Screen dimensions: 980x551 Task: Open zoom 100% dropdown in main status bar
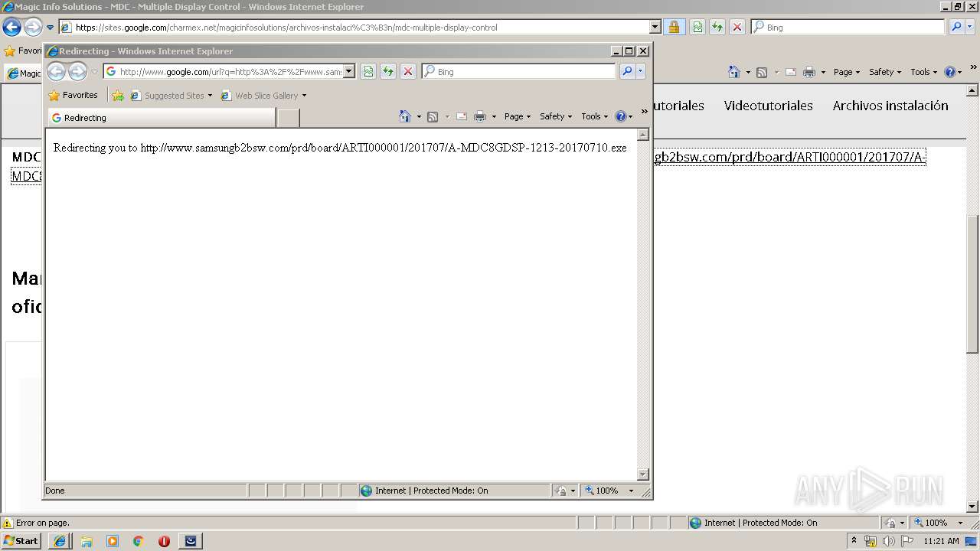(960, 523)
